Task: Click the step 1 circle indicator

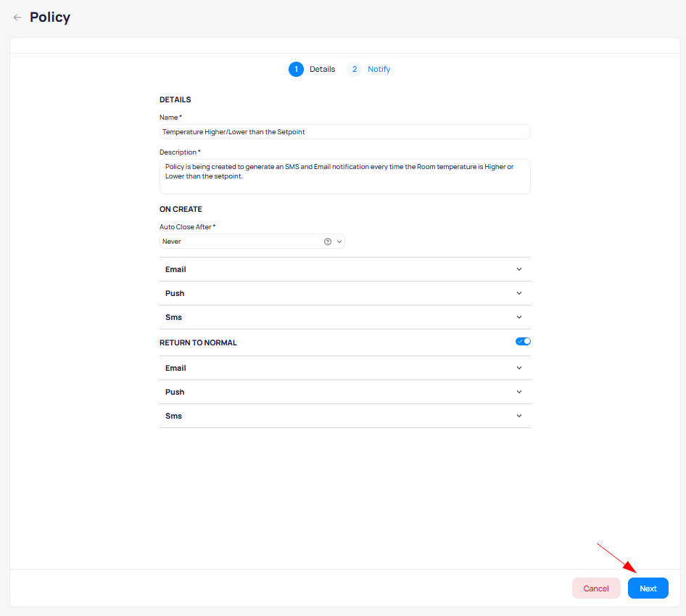Action: coord(296,70)
